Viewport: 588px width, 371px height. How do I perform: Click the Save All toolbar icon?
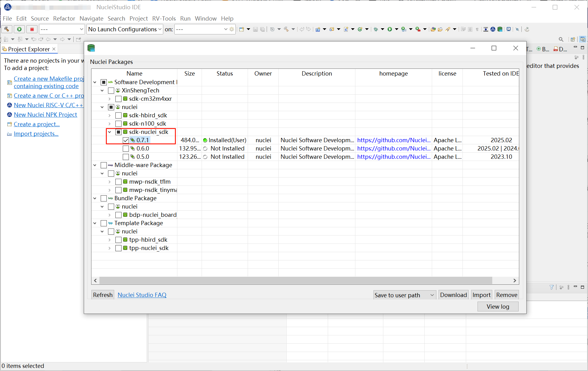pos(262,29)
